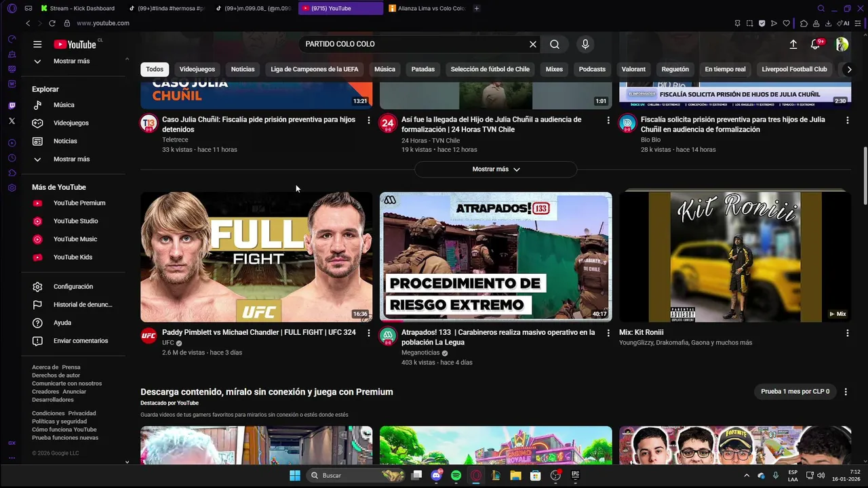Screen dimensions: 868x488
Task: Clear the search box with the X
Action: 533,44
